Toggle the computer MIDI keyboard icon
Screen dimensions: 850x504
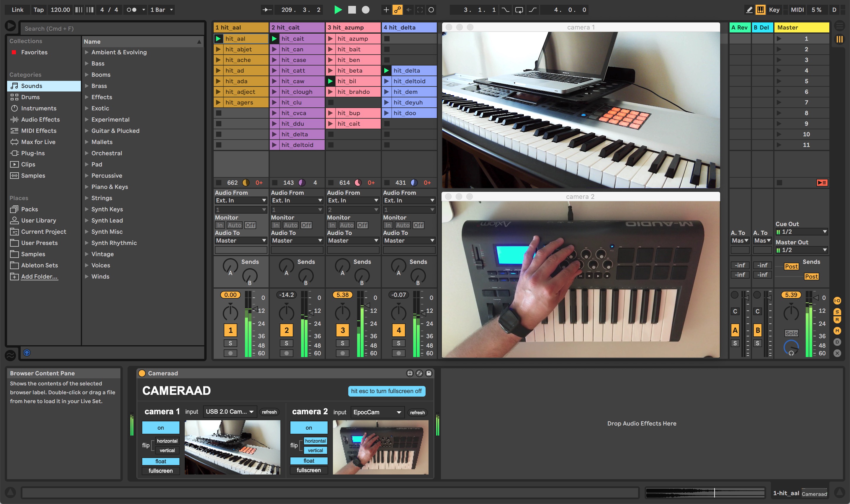coord(760,10)
